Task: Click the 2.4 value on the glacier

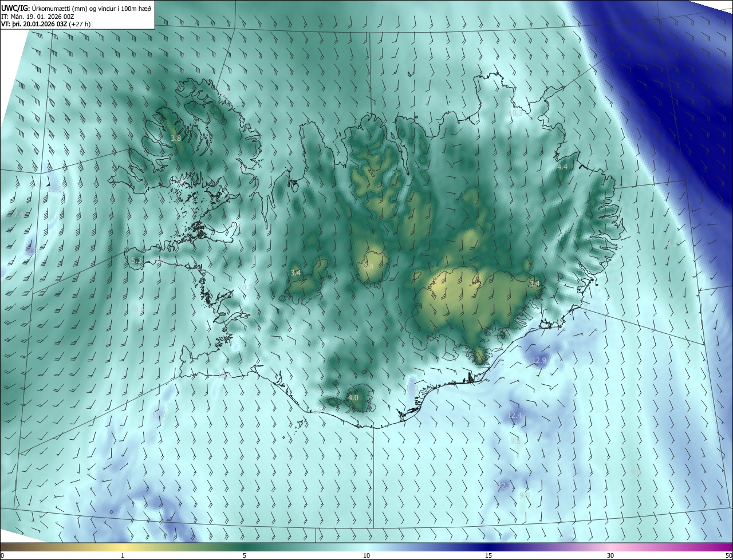Action: point(368,267)
